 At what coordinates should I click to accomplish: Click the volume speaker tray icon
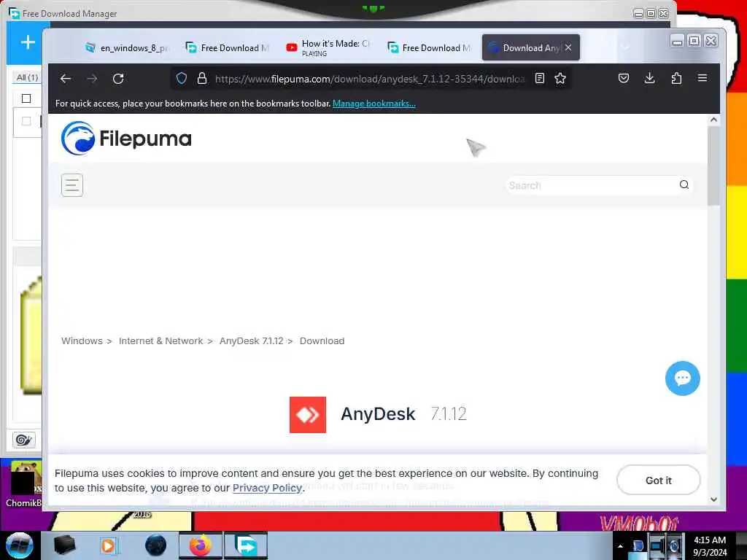pos(674,545)
